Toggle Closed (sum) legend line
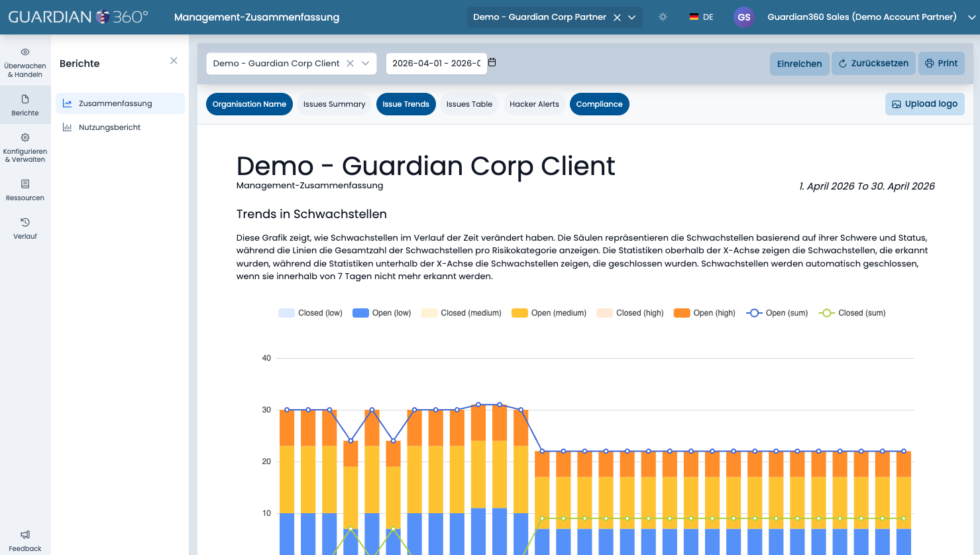This screenshot has height=555, width=980. click(x=852, y=313)
